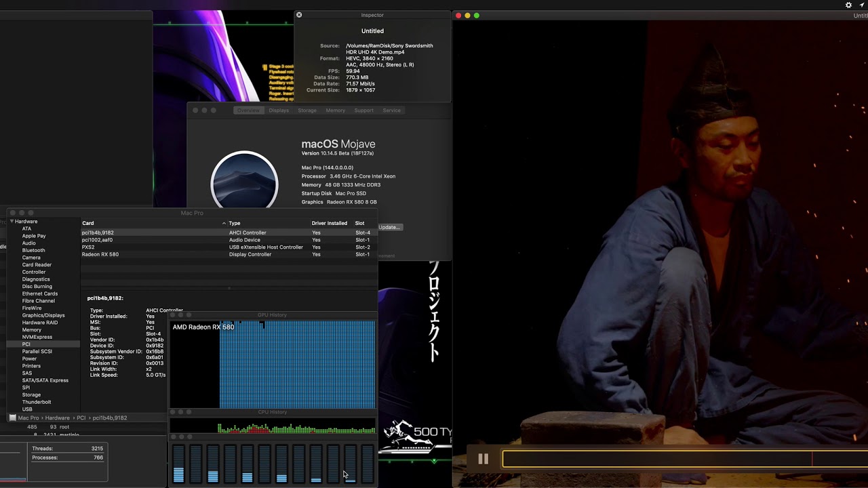
Task: Select ATA in the Hardware sidebar
Action: tap(26, 229)
